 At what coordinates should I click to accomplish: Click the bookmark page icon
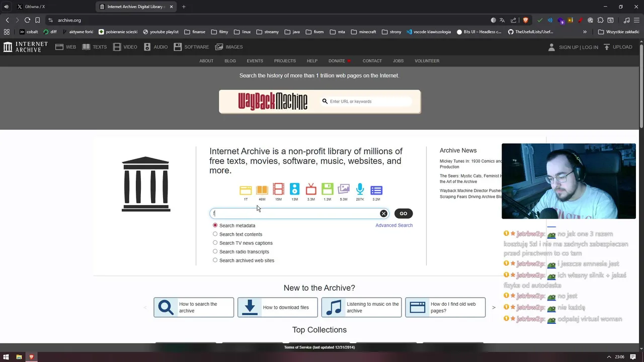tap(37, 20)
